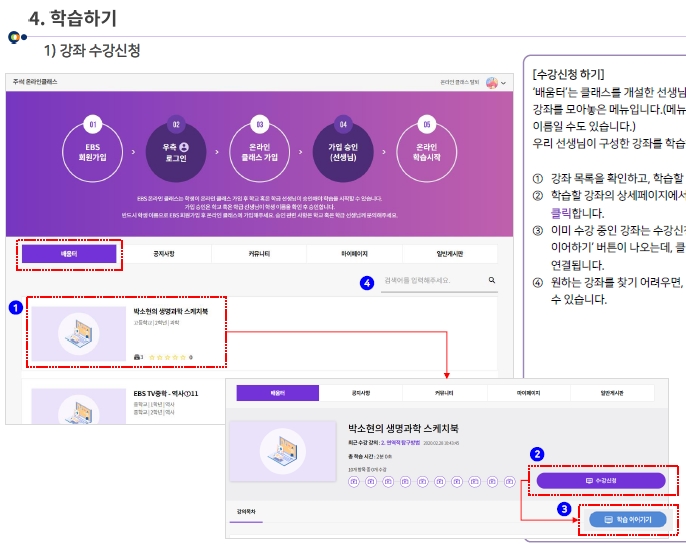This screenshot has height=545, width=686.
Task: Open the '배움터' tab on the class list page
Action: pyautogui.click(x=69, y=254)
